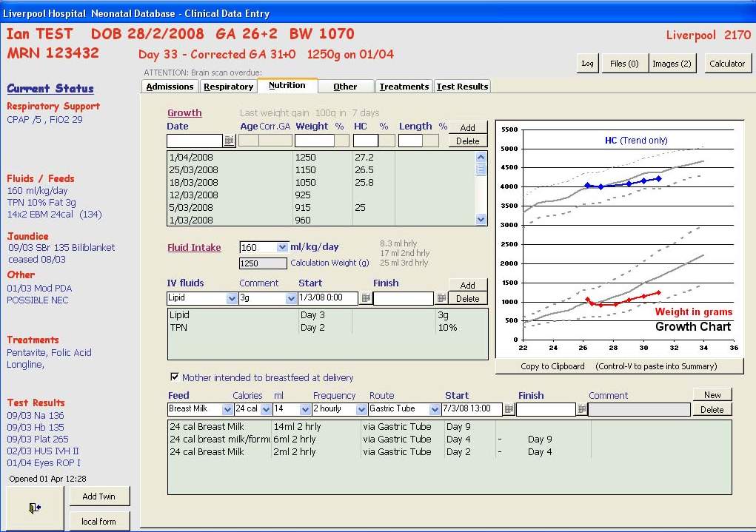
Task: Open calendar picker beside Feed Start date
Action: (509, 409)
